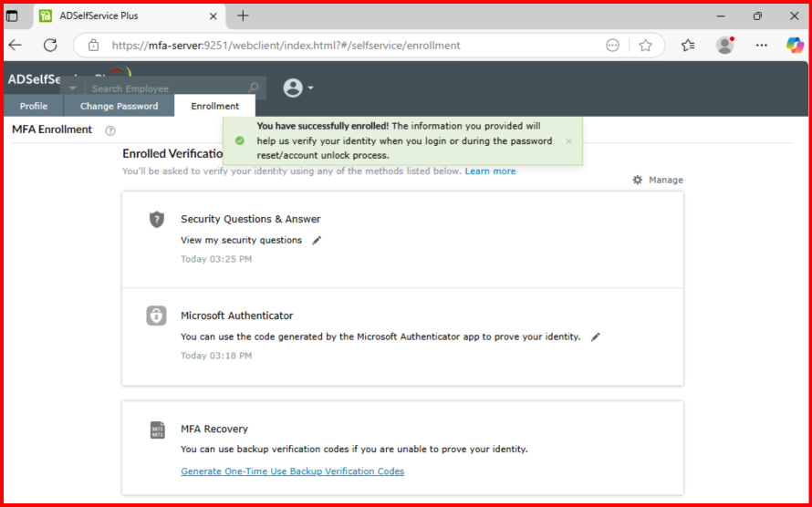Switch to the Profile tab
This screenshot has height=507, width=812.
click(34, 107)
